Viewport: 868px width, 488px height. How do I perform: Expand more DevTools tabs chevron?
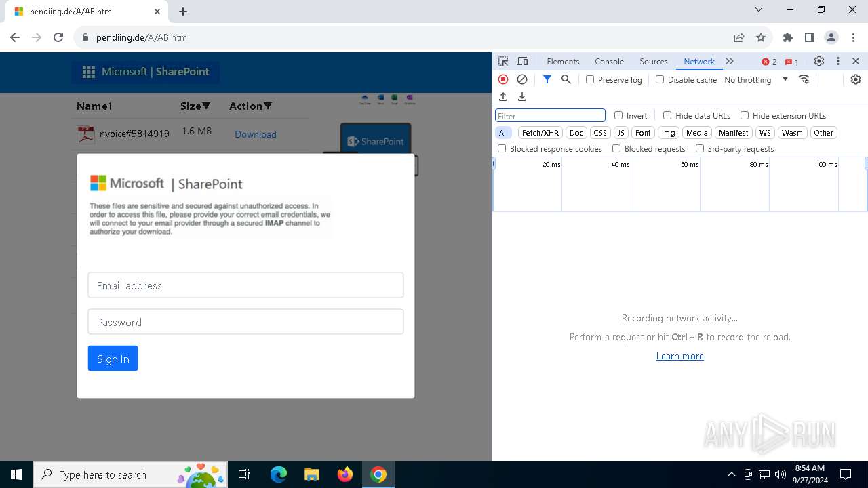[x=730, y=61]
